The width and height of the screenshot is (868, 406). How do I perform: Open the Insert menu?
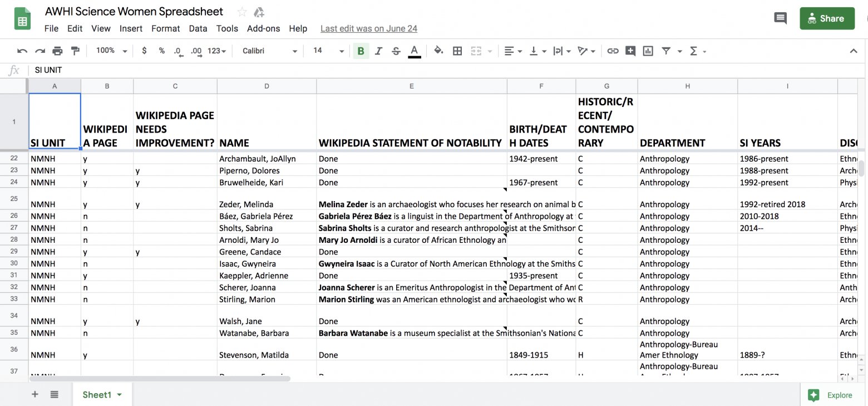(131, 28)
